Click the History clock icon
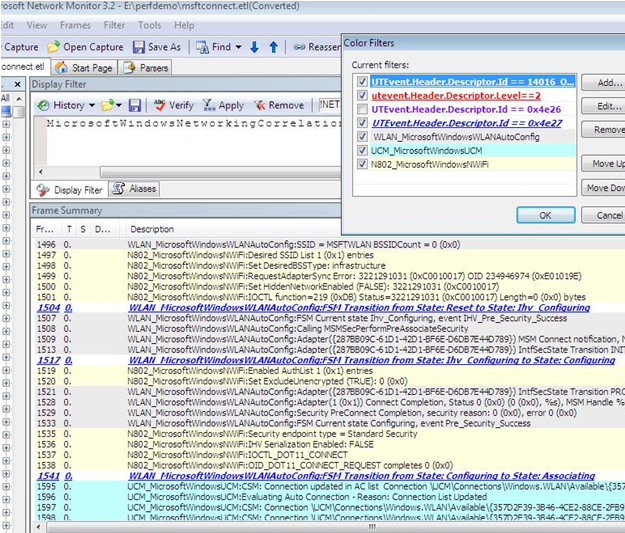 (x=43, y=105)
